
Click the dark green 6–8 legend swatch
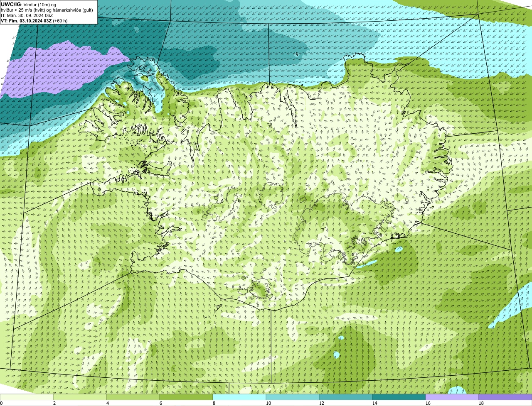tap(186, 397)
